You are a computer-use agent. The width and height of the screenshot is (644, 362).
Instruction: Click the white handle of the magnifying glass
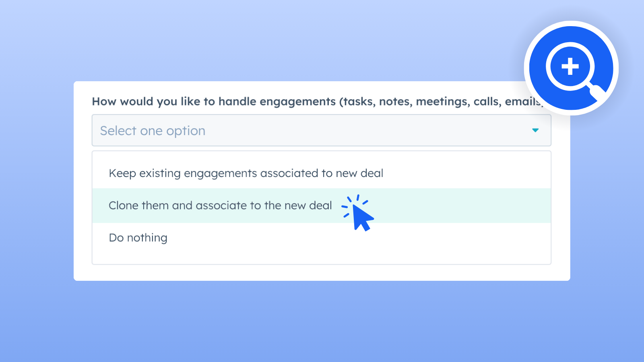(x=599, y=93)
